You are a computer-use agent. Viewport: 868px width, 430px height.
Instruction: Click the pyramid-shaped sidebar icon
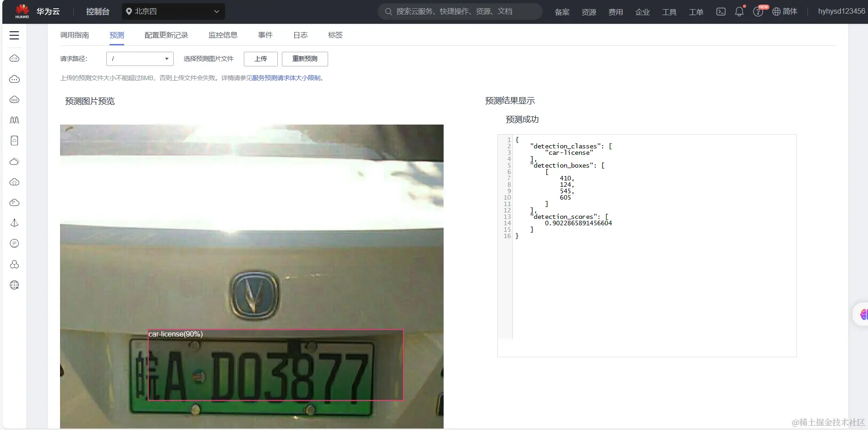pos(14,223)
